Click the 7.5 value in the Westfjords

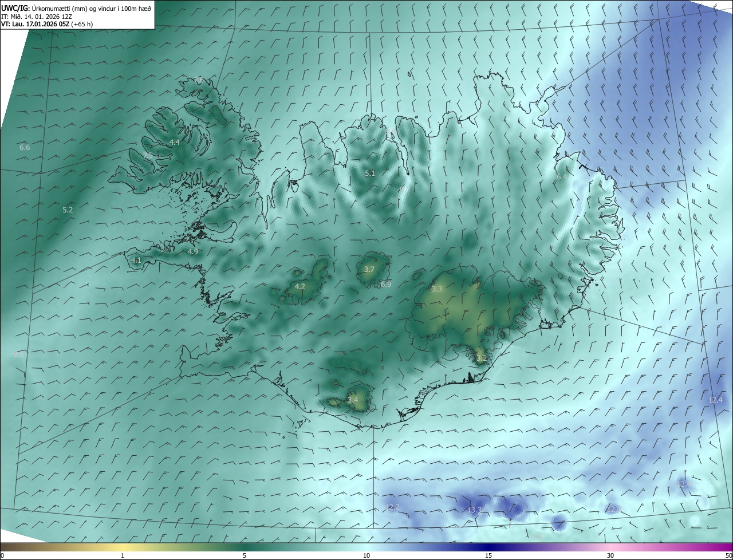click(x=148, y=156)
